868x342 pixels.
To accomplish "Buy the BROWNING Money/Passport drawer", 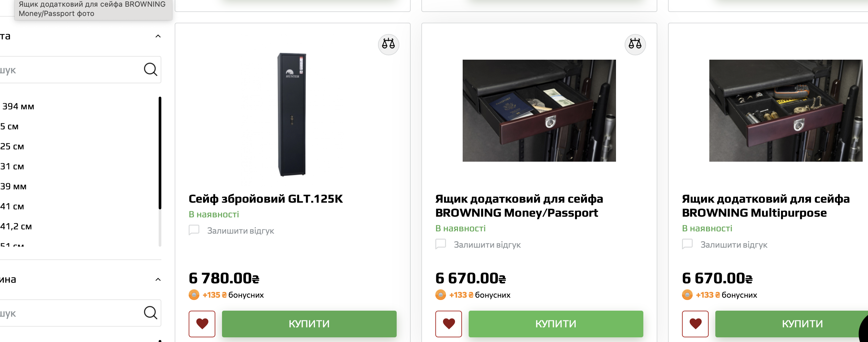I will pyautogui.click(x=556, y=323).
